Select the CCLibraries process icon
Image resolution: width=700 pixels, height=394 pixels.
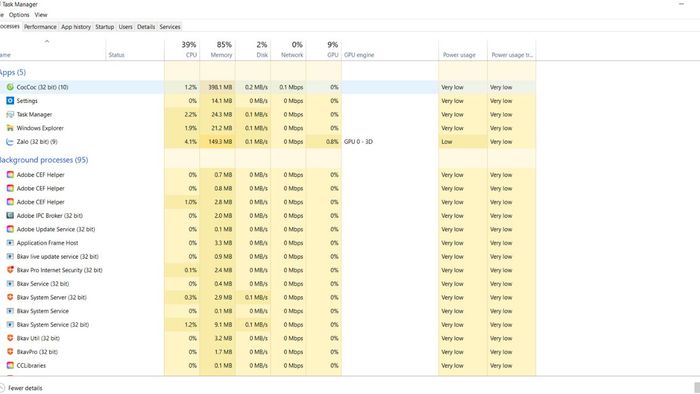click(10, 365)
